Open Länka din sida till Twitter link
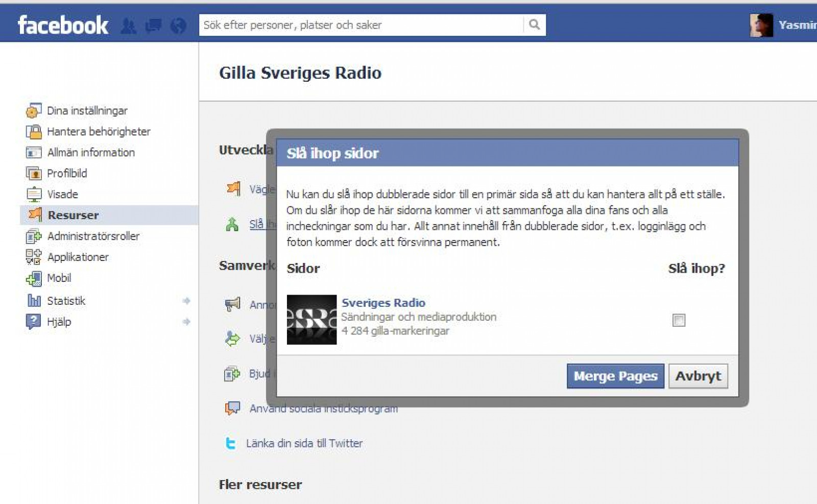 (304, 443)
